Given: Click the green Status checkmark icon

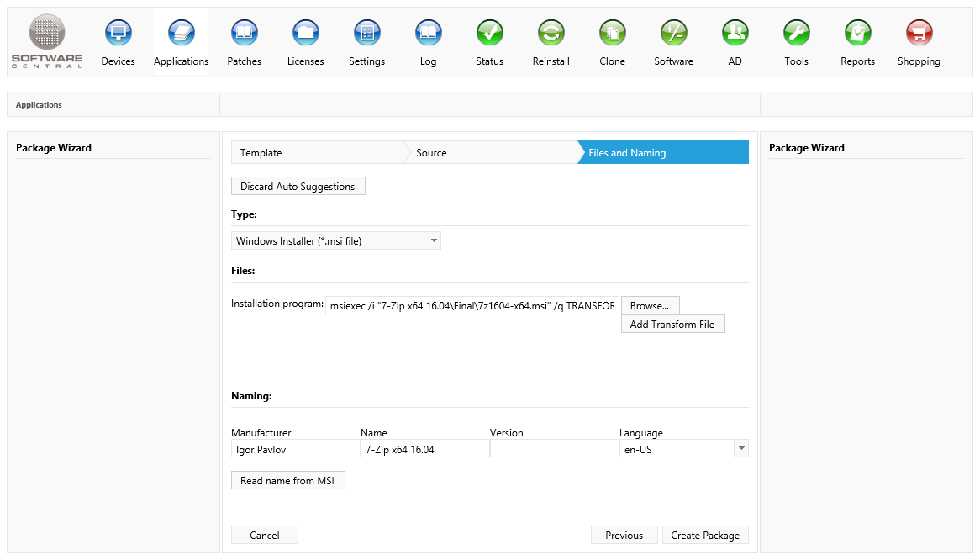Looking at the screenshot, I should pyautogui.click(x=489, y=34).
